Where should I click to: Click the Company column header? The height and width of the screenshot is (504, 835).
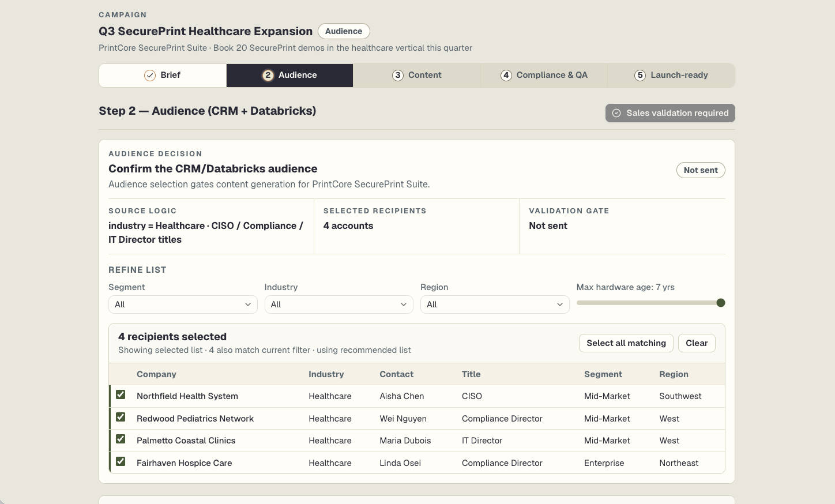coord(156,374)
